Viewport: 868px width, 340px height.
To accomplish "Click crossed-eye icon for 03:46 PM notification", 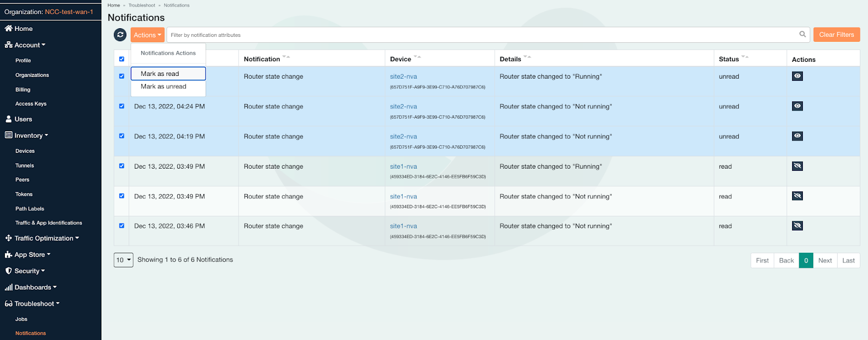I will (x=797, y=226).
